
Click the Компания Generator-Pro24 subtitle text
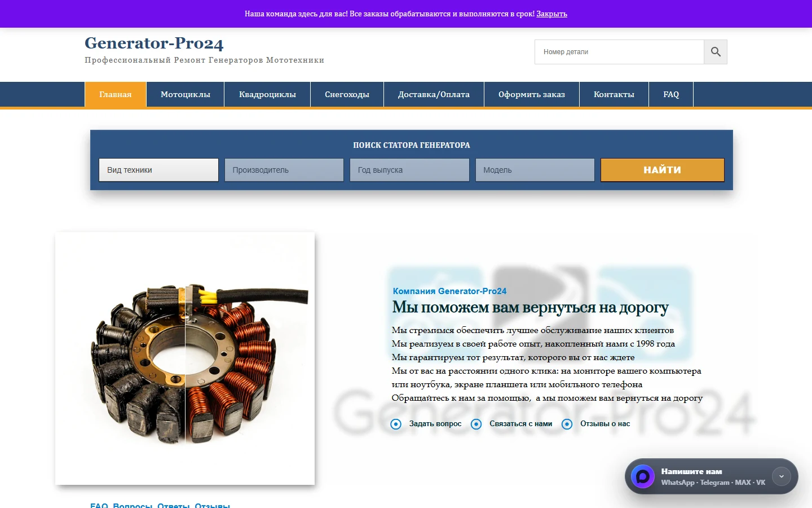(x=449, y=291)
